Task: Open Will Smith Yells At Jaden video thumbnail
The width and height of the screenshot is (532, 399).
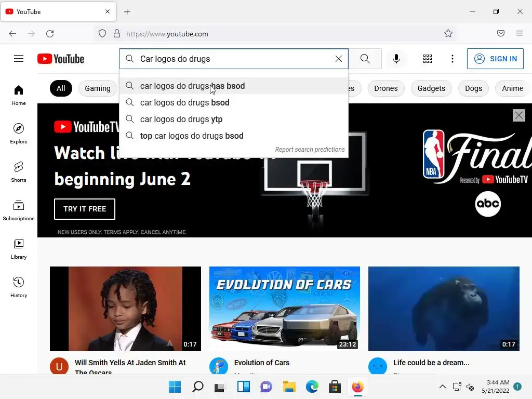Action: [x=125, y=309]
